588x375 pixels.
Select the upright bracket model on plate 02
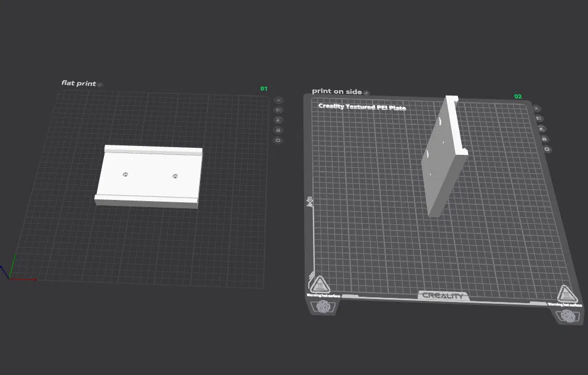point(444,157)
